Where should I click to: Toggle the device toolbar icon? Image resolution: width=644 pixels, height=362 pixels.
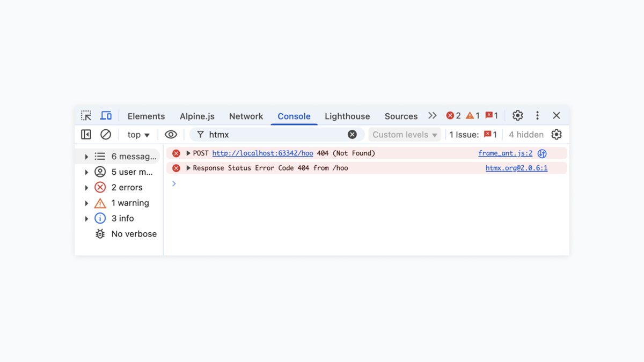click(x=106, y=116)
